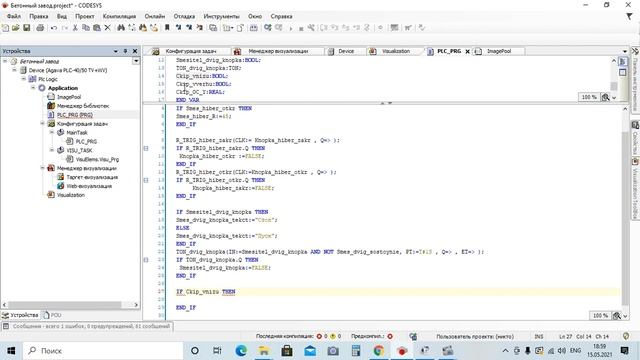
Task: Click the Cut scissors icon
Action: click(x=75, y=28)
